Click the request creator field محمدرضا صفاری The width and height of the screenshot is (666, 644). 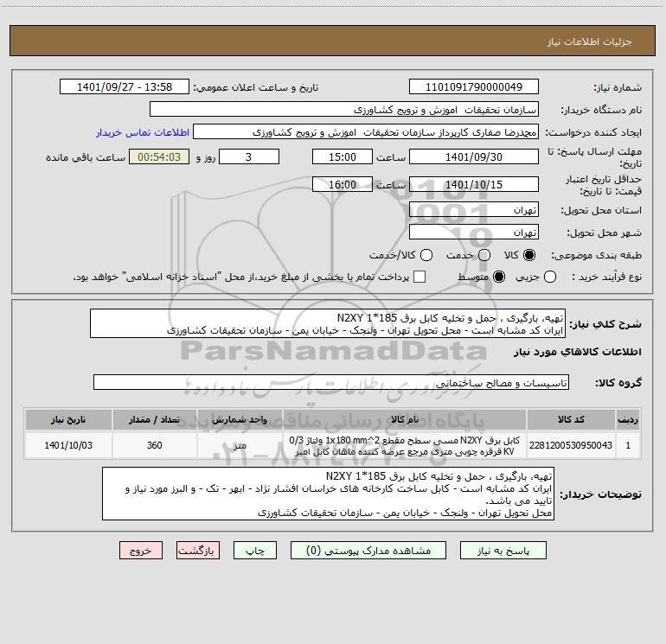[366, 131]
